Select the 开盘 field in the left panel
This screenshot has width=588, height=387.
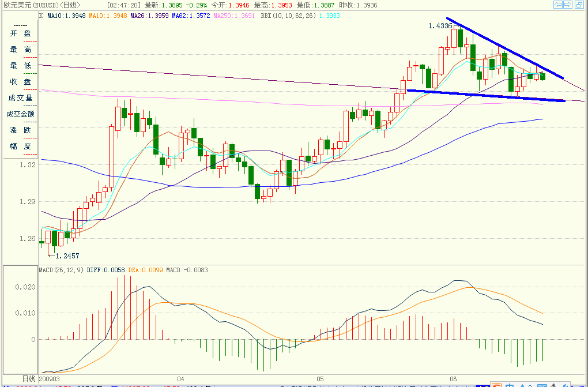pos(20,33)
